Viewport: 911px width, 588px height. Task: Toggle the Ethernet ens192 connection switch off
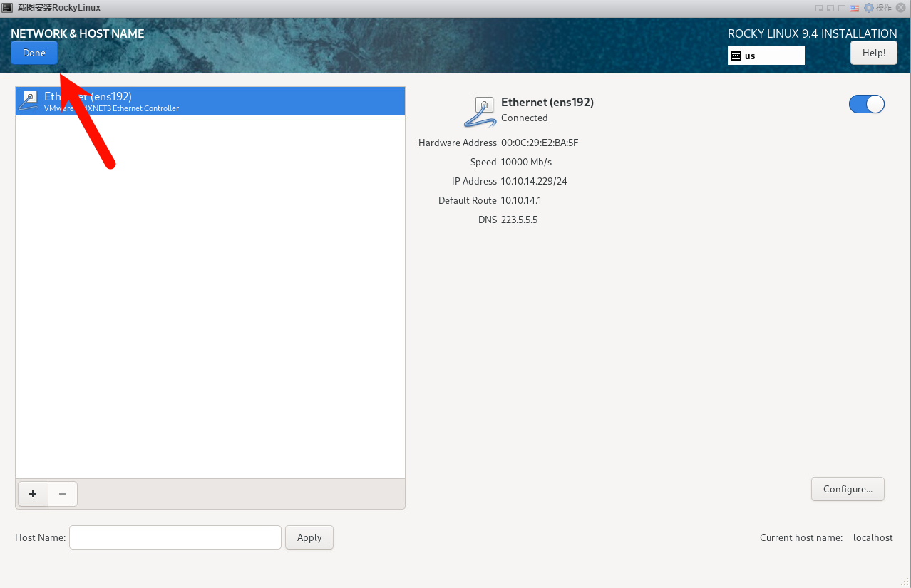point(866,104)
